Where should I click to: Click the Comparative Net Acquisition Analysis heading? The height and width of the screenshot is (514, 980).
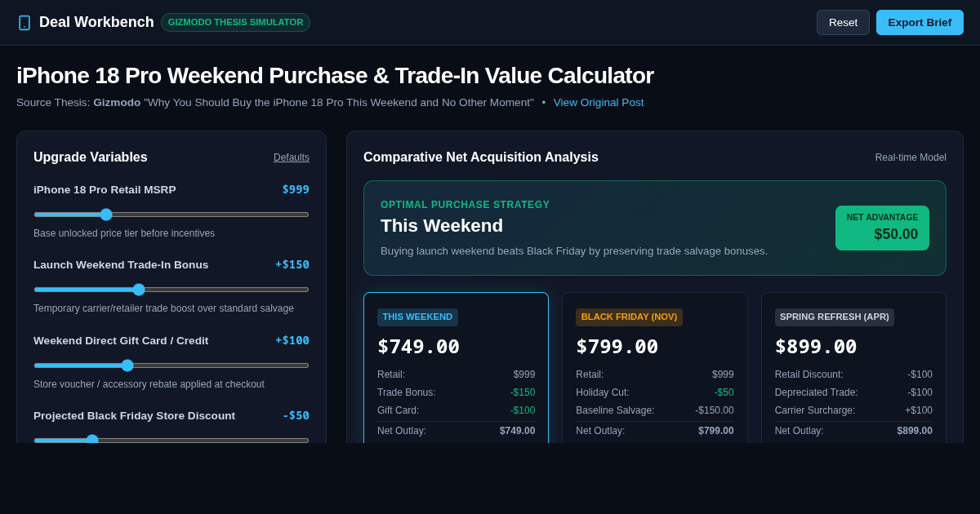[x=481, y=157]
